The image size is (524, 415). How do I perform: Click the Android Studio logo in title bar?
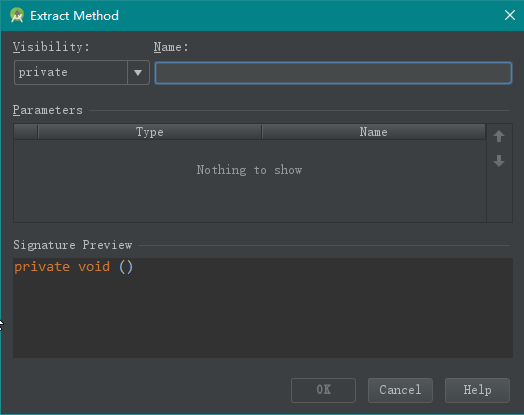[17, 15]
